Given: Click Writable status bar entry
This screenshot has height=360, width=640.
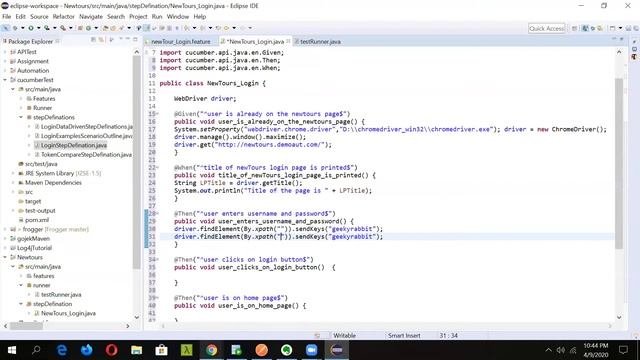Looking at the screenshot, I should point(344,336).
